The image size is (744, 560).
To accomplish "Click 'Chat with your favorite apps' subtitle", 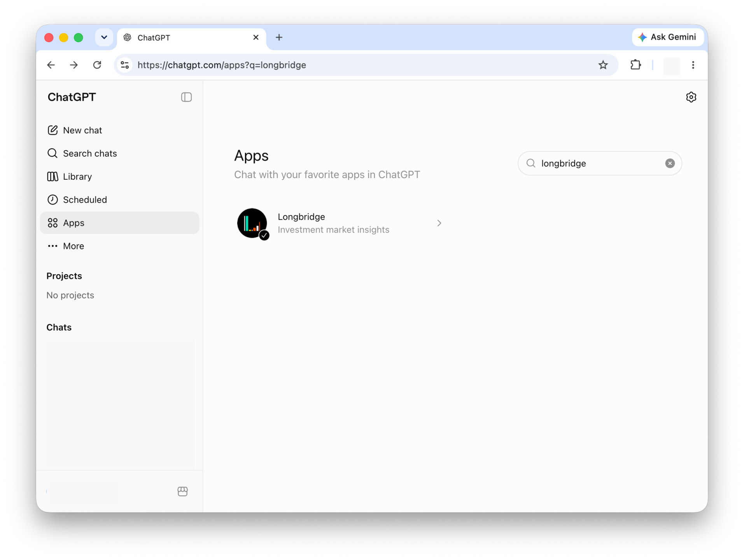I will [327, 175].
